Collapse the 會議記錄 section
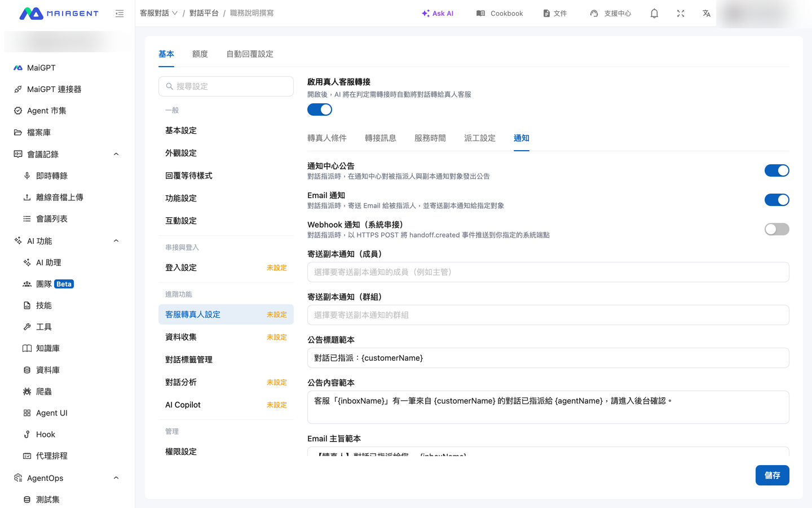Screen dimensions: 812x508 [x=116, y=154]
